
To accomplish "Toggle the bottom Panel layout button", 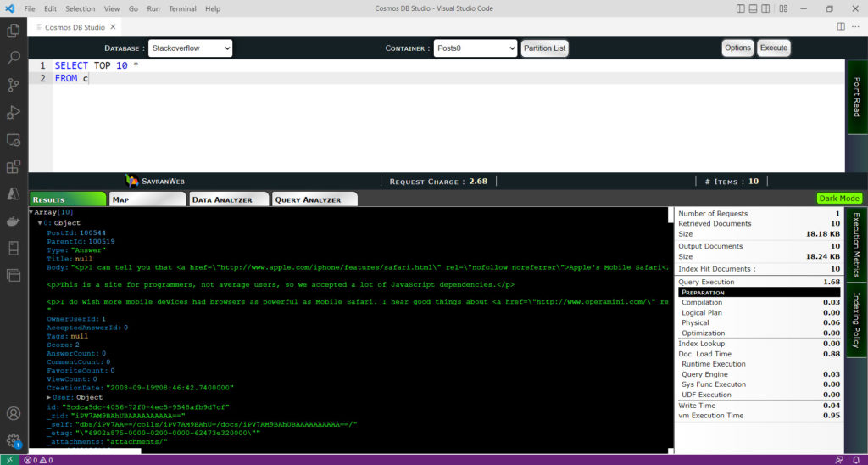I will pyautogui.click(x=754, y=8).
